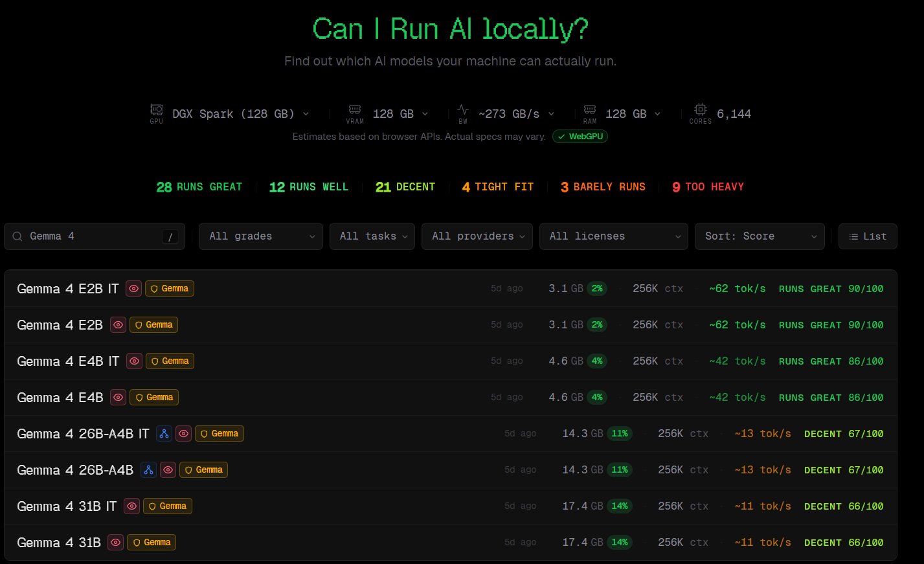The image size is (924, 564).
Task: Click Gemma license badge on Gemma 4 E4B
Action: [154, 398]
